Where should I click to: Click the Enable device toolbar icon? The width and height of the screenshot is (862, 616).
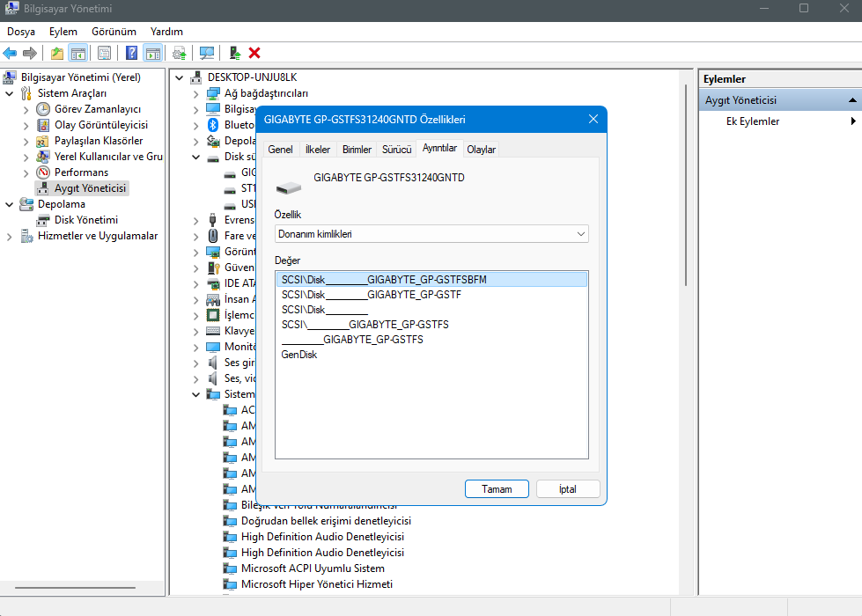point(235,54)
